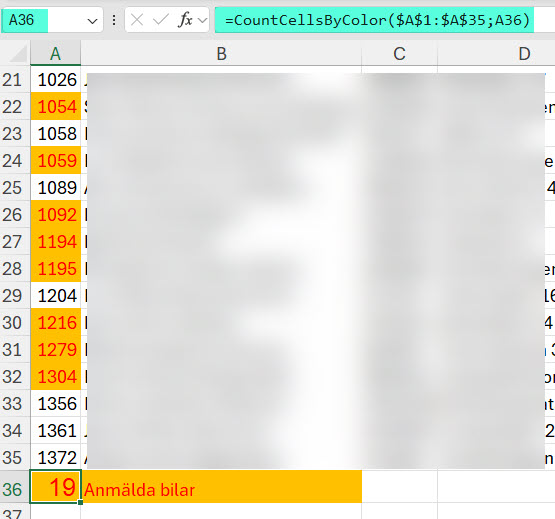Select row 21 header
This screenshot has width=555, height=519.
coord(15,80)
